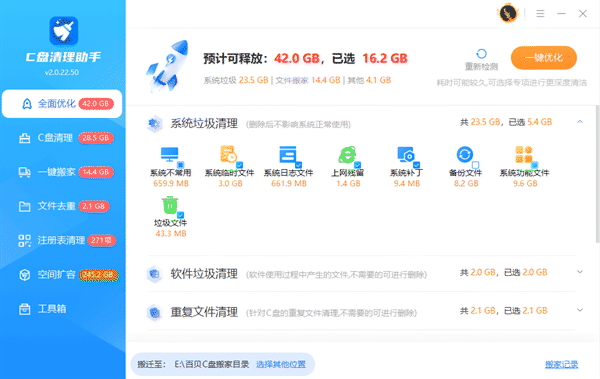Click the 重复文件清理 section icon

click(154, 312)
